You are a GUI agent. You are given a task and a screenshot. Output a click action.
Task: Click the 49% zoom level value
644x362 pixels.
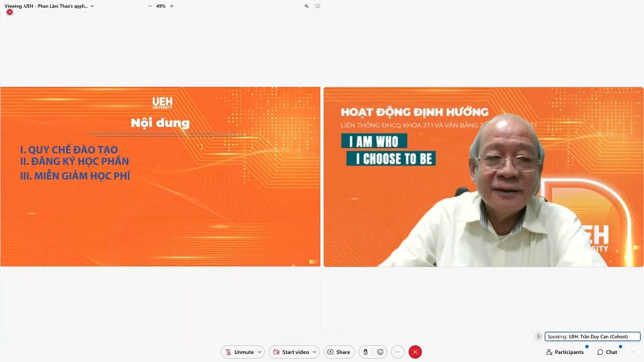[x=160, y=6]
